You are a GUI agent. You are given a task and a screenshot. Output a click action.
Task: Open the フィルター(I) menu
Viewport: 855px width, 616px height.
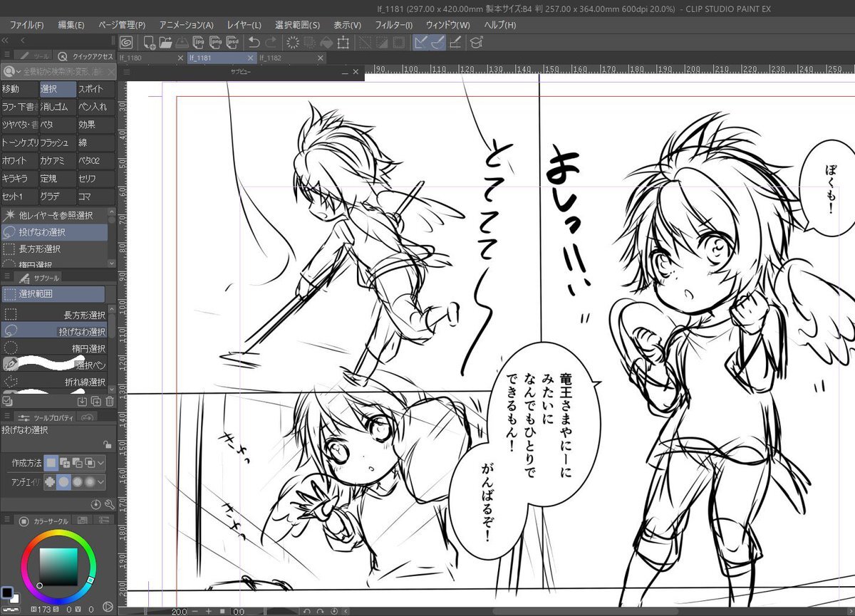[x=394, y=25]
